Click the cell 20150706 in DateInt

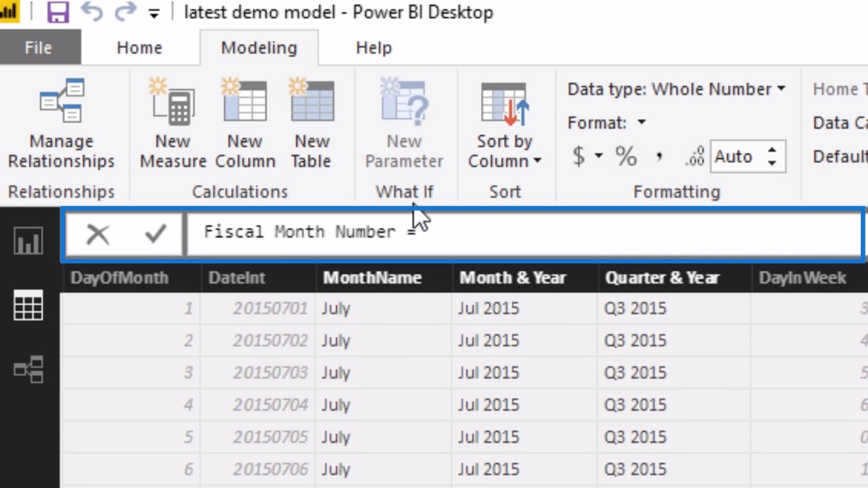[x=258, y=469]
